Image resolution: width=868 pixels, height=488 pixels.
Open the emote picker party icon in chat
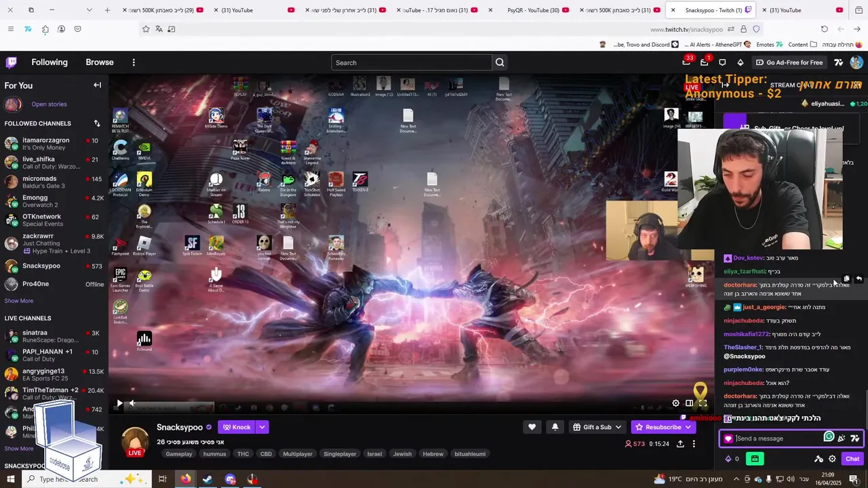[x=842, y=439]
